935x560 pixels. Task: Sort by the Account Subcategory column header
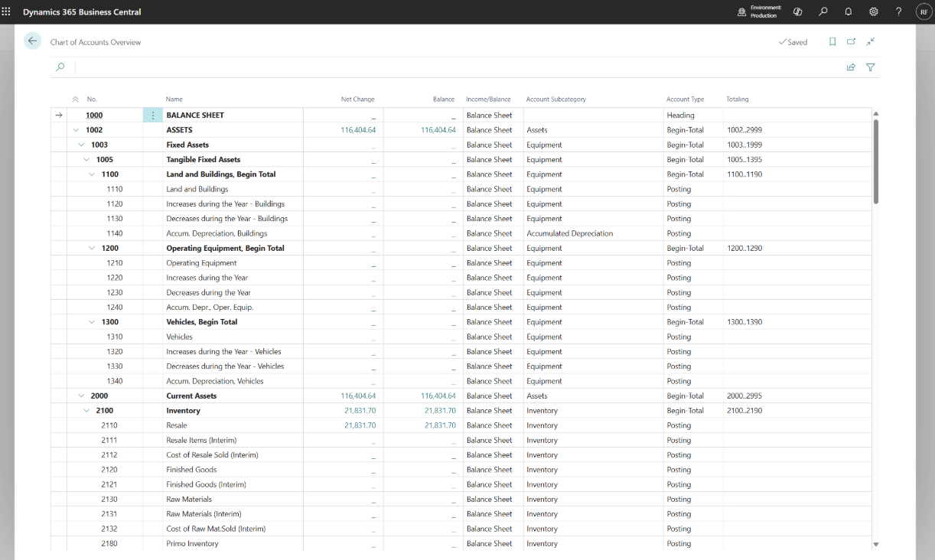555,99
